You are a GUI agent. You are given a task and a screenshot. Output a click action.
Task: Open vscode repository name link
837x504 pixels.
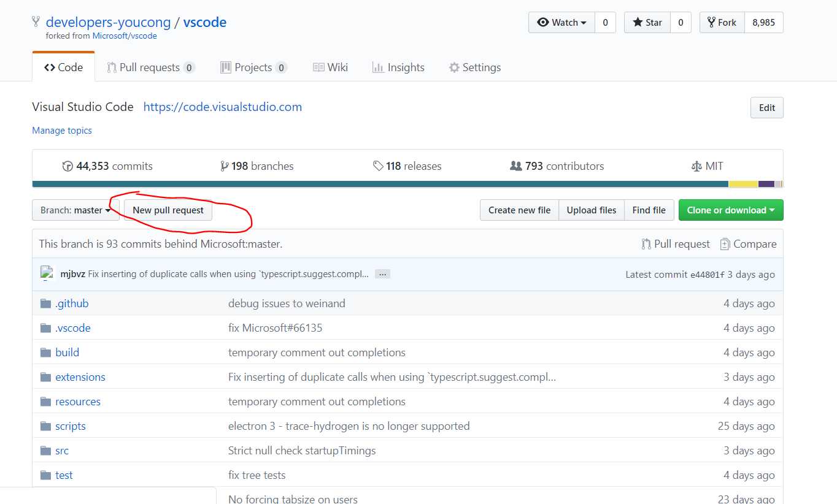point(205,22)
